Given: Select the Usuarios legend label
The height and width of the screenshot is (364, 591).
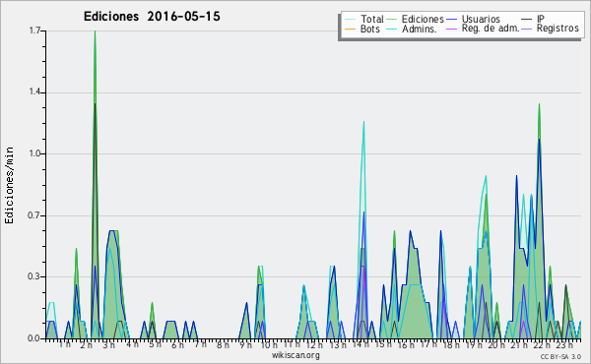Looking at the screenshot, I should [x=481, y=19].
